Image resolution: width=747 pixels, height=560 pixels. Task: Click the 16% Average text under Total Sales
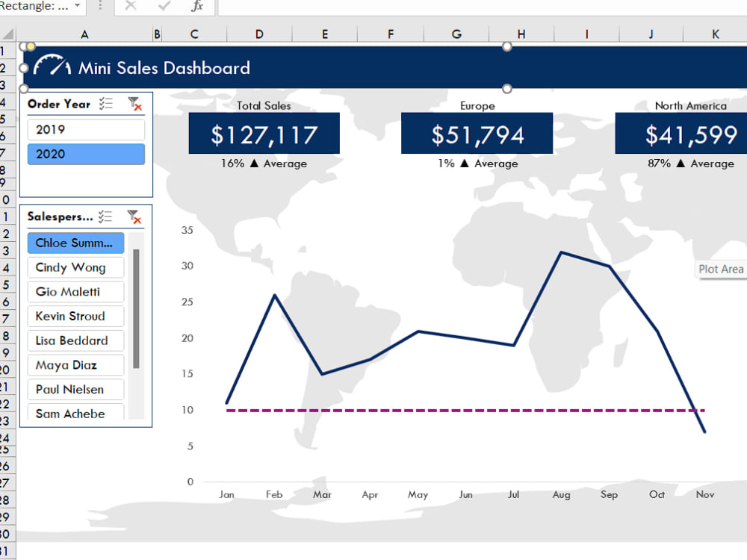[x=264, y=164]
